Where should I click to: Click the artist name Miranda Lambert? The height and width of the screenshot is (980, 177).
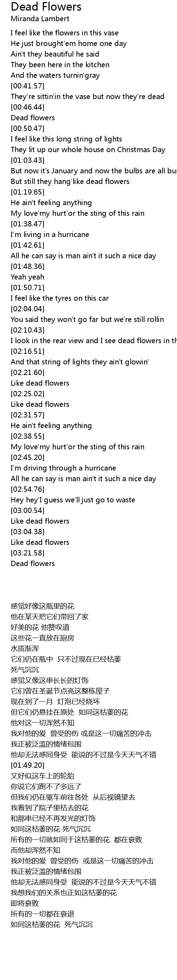[x=40, y=19]
